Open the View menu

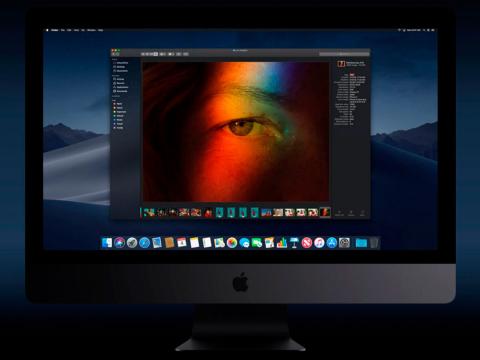(x=76, y=30)
